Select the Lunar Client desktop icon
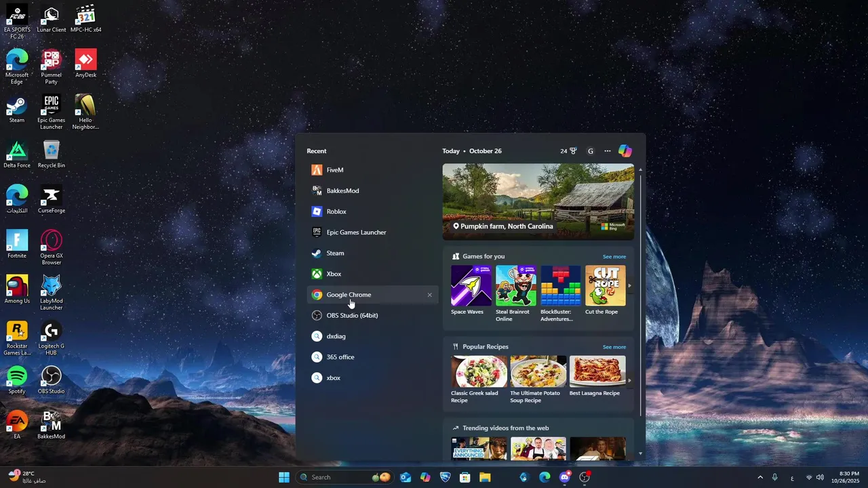This screenshot has width=868, height=488. point(52,19)
